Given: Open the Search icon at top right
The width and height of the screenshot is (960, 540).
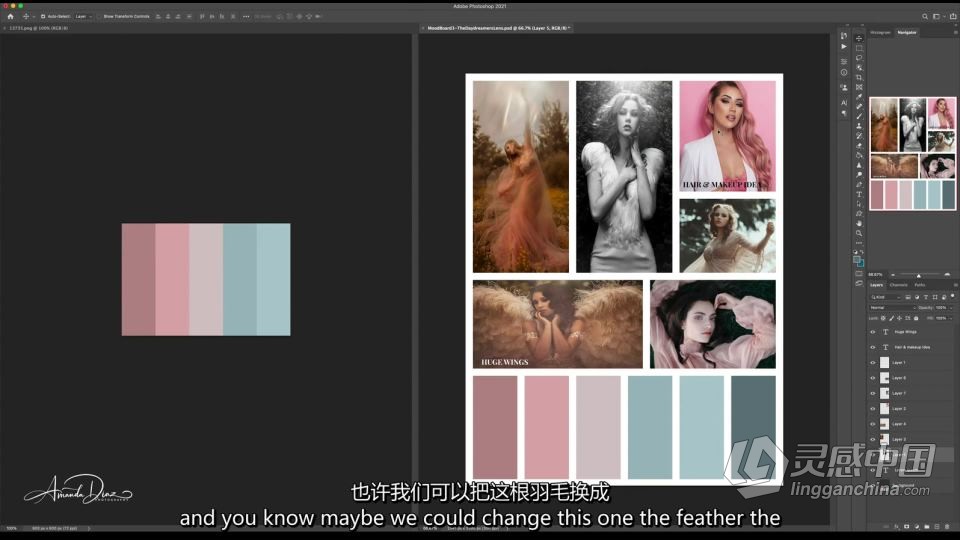Looking at the screenshot, I should (x=925, y=17).
